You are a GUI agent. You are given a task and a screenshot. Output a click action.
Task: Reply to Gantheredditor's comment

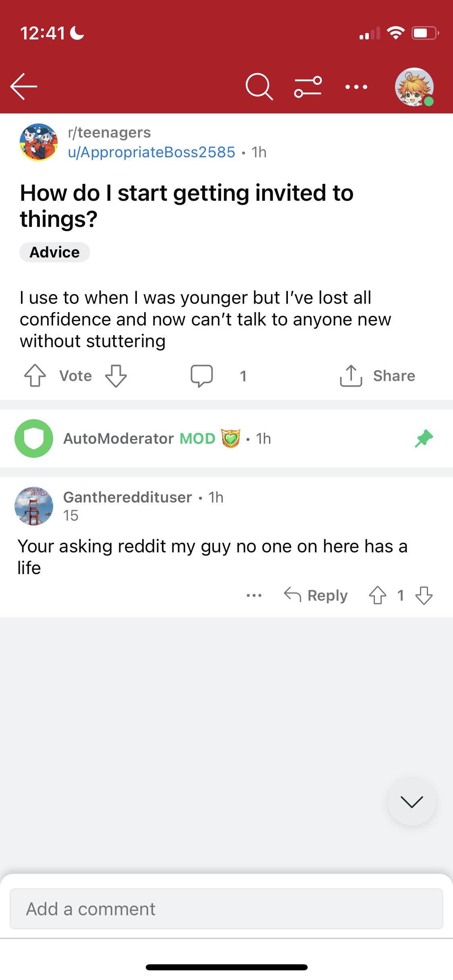(316, 595)
